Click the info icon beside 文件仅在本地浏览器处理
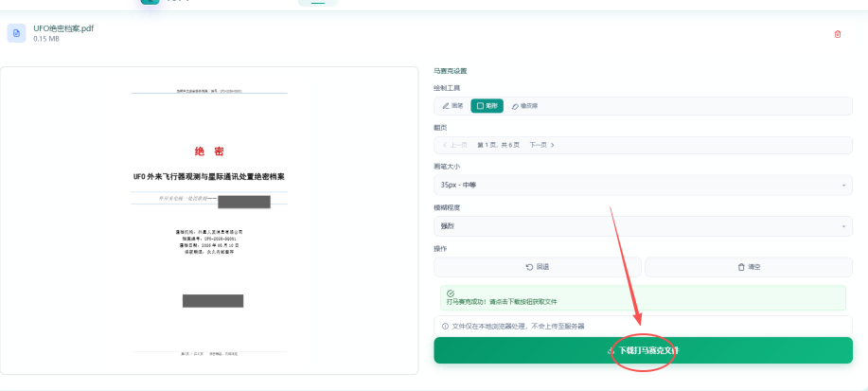 [445, 327]
